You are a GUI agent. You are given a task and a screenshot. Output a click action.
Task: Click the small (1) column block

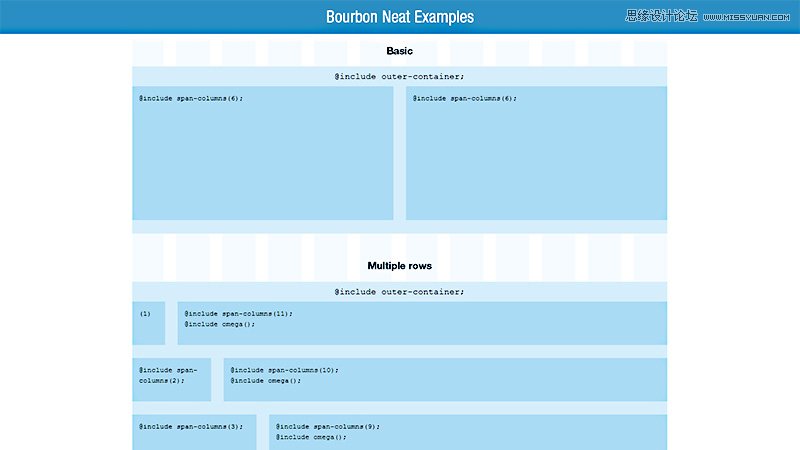click(x=146, y=314)
